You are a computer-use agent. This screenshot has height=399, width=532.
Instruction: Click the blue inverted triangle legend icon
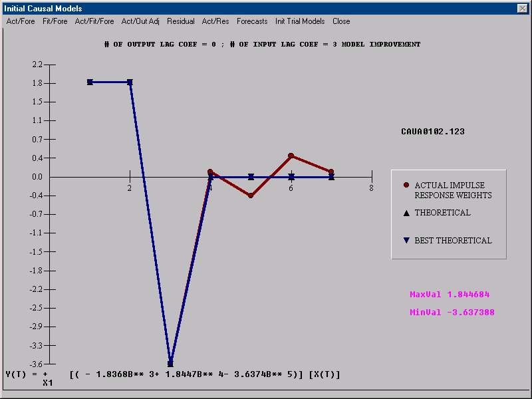tap(406, 241)
